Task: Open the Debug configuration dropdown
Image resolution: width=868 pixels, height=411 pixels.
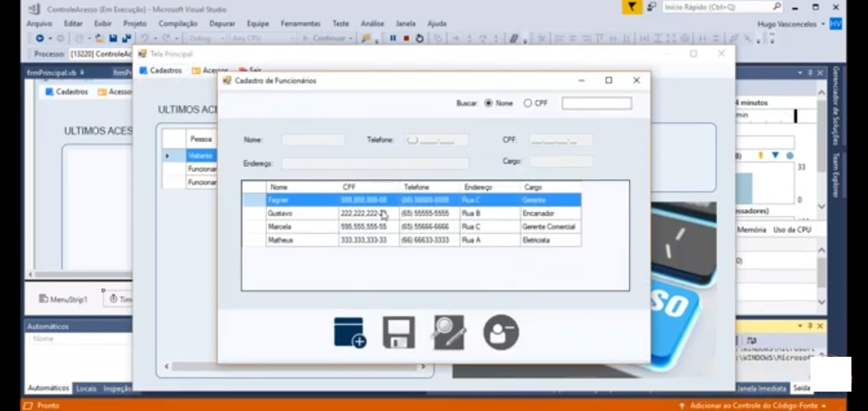Action: click(207, 38)
